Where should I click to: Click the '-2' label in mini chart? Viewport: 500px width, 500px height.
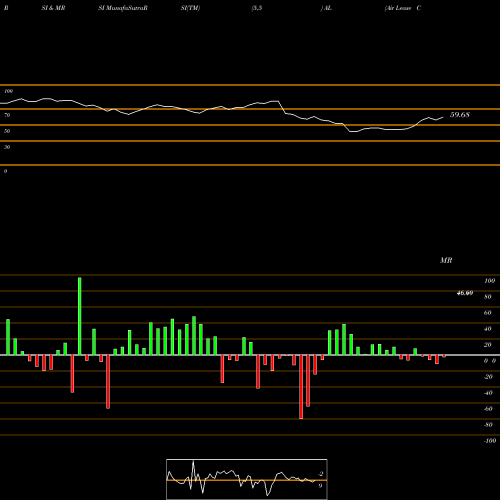coord(321,474)
